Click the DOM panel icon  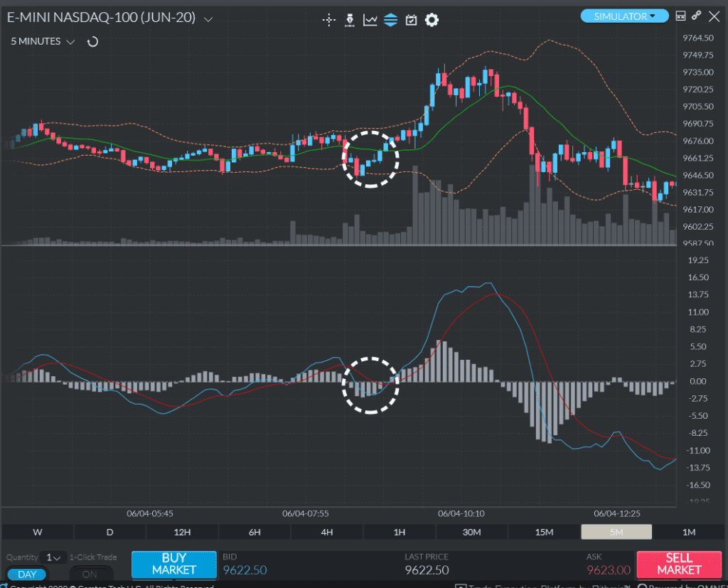coord(680,14)
